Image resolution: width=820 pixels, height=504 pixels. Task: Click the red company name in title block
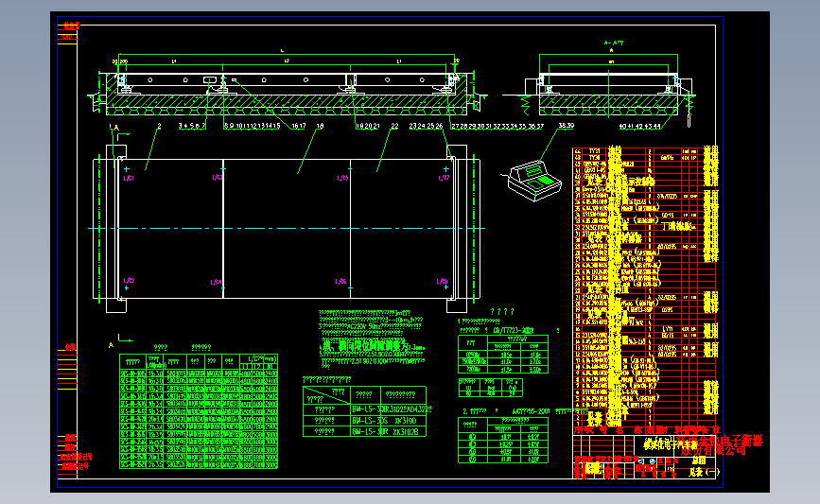pyautogui.click(x=722, y=444)
